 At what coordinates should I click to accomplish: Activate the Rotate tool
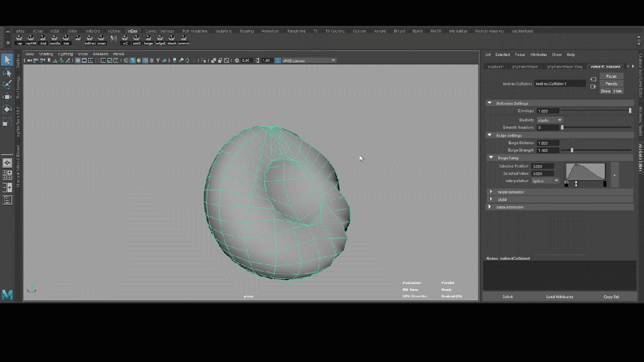7,109
